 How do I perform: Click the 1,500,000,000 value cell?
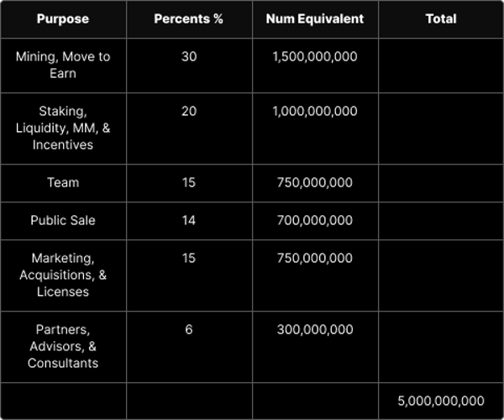(315, 56)
